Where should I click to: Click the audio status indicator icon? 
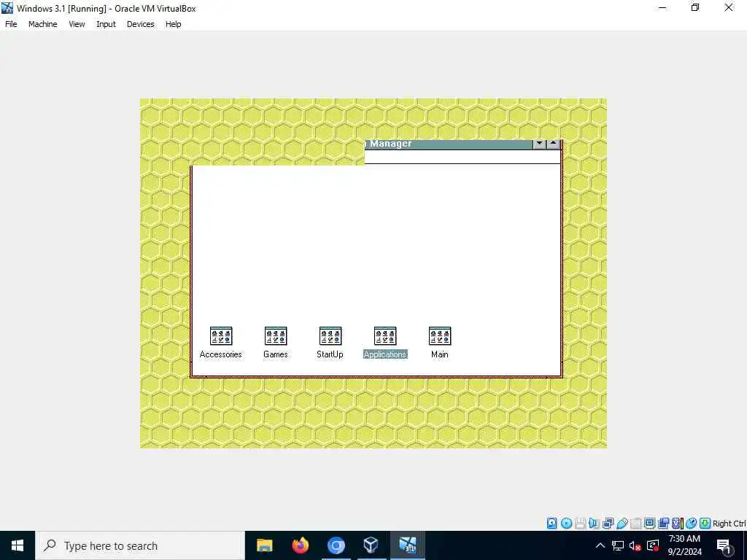point(594,524)
